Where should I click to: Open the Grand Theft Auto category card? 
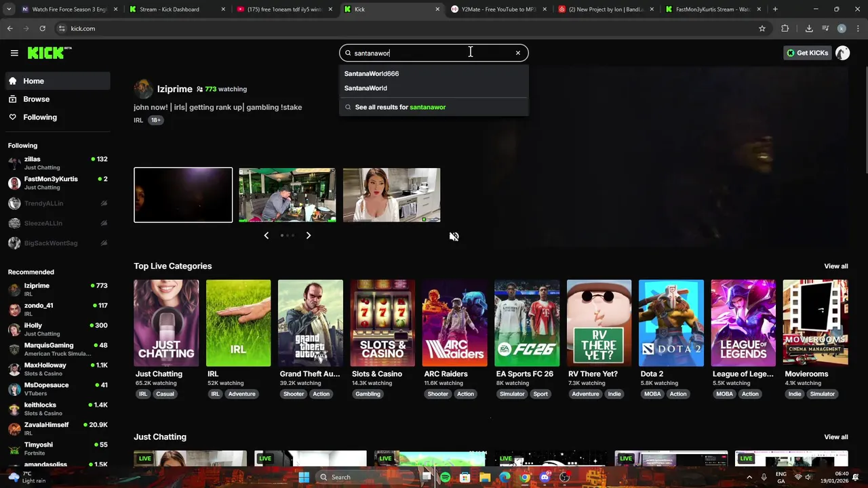[311, 323]
